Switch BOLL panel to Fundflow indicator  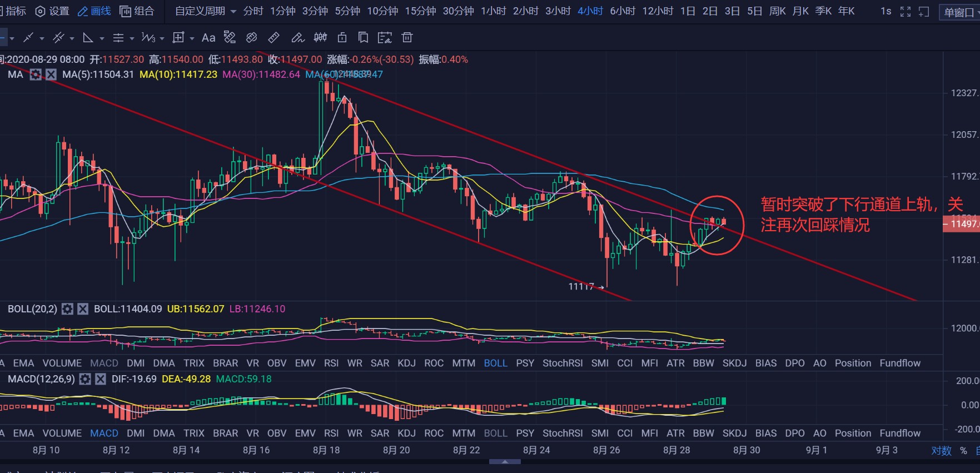900,363
